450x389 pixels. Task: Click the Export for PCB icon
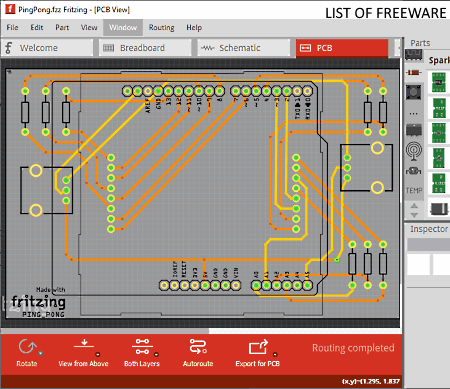(258, 347)
